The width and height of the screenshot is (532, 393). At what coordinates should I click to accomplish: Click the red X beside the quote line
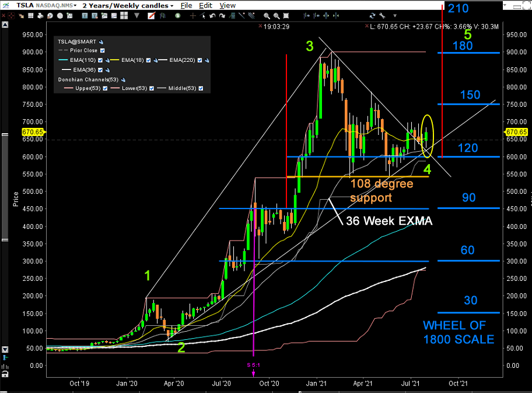click(x=367, y=26)
